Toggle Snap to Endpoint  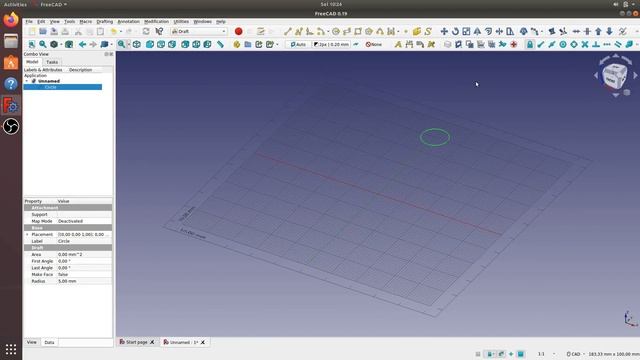(541, 44)
